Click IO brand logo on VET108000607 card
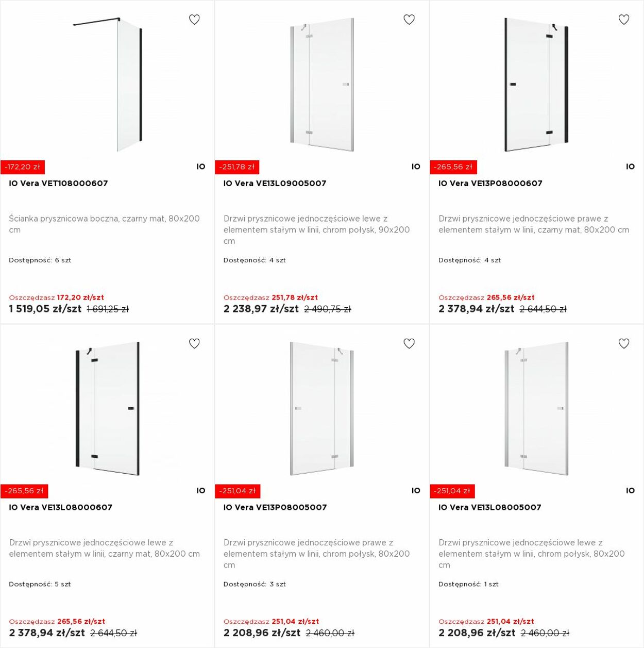The height and width of the screenshot is (648, 644). click(201, 167)
